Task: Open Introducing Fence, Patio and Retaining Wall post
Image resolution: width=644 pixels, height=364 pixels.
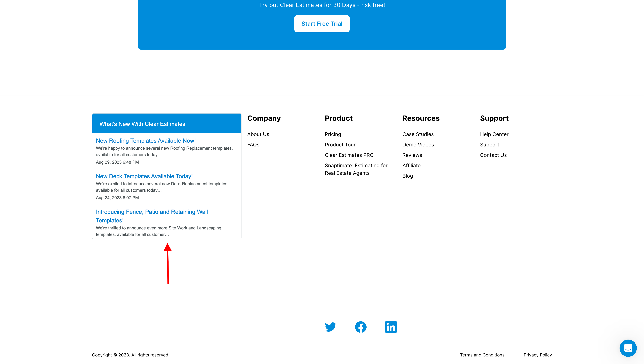Action: click(x=152, y=216)
